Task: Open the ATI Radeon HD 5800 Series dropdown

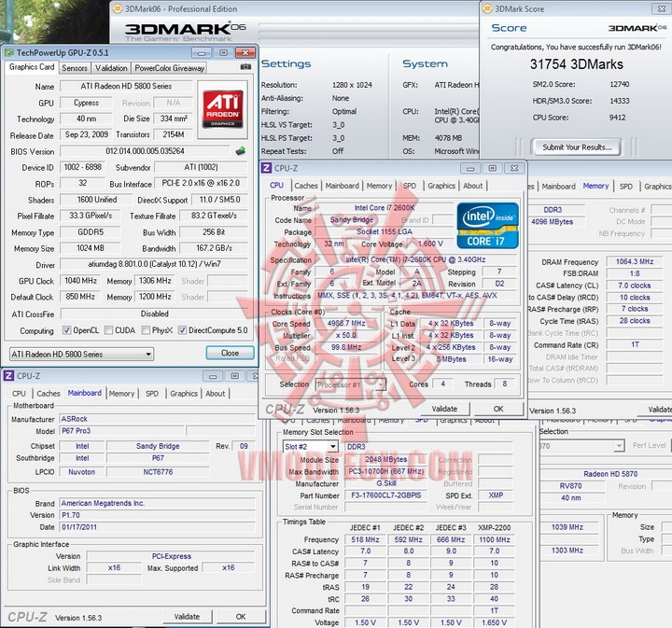Action: point(81,355)
